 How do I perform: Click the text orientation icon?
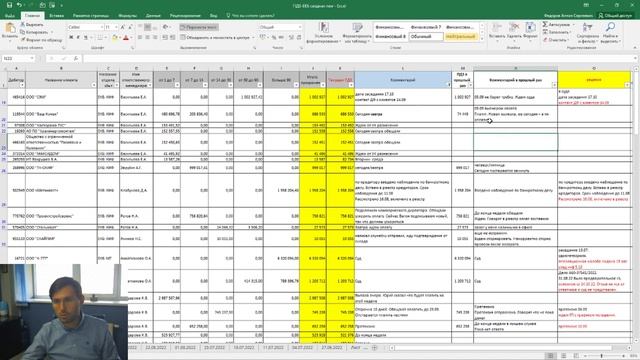tap(166, 27)
